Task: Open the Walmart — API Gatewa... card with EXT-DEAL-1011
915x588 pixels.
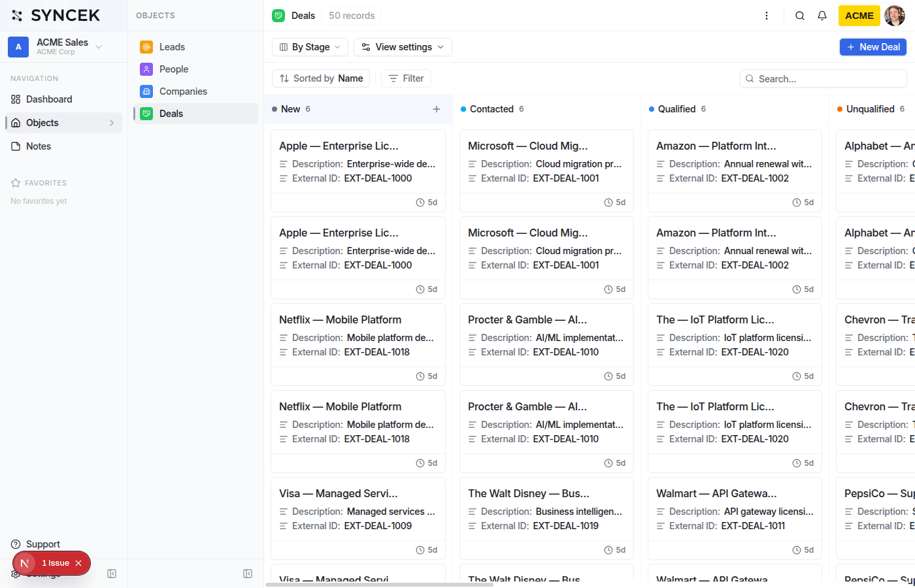Action: 735,518
